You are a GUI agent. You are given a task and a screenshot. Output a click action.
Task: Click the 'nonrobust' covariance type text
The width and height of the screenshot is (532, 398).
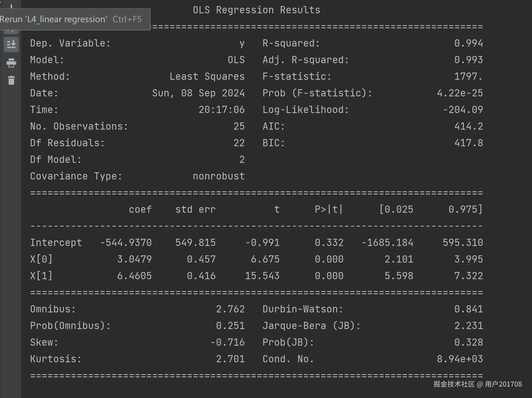coord(219,176)
